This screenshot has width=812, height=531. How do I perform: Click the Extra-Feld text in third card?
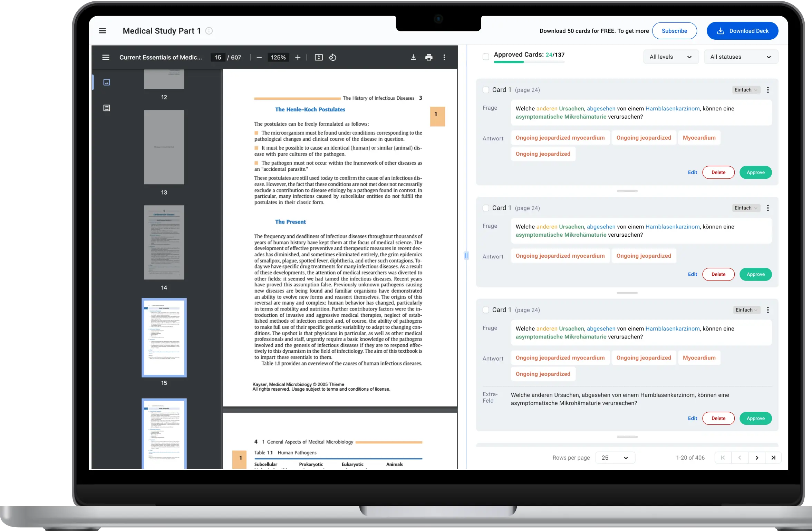[x=620, y=399]
